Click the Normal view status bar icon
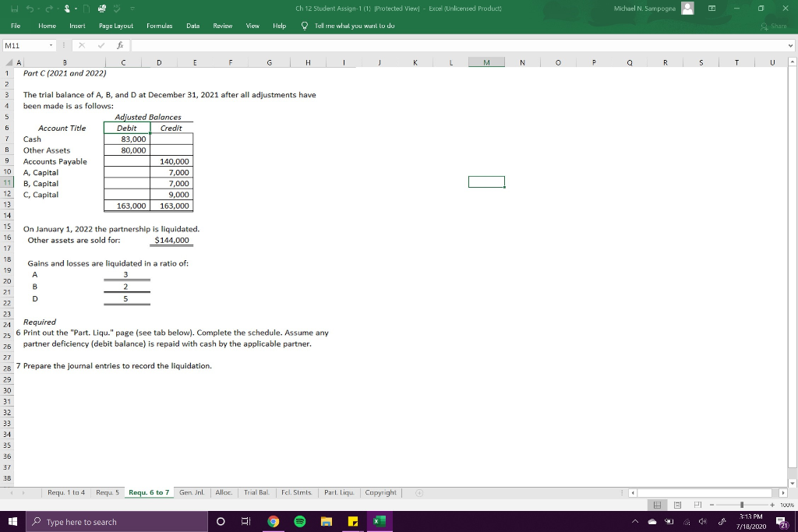The image size is (798, 532). click(x=657, y=505)
